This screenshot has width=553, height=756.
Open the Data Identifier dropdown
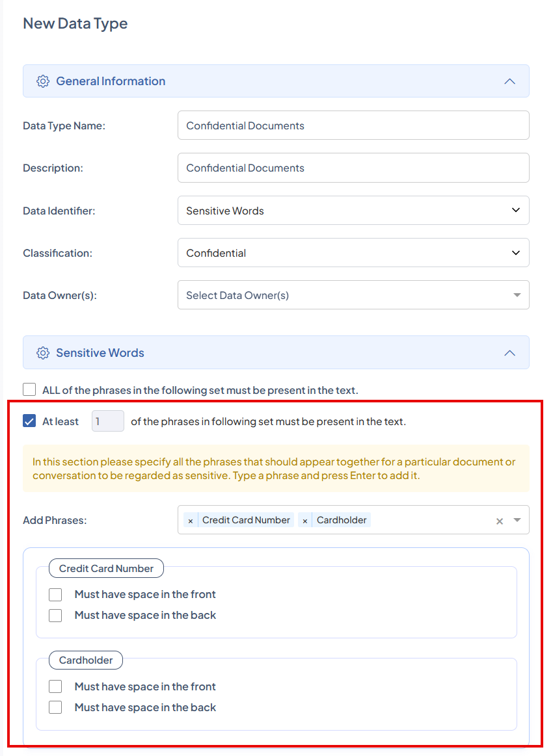pyautogui.click(x=353, y=211)
